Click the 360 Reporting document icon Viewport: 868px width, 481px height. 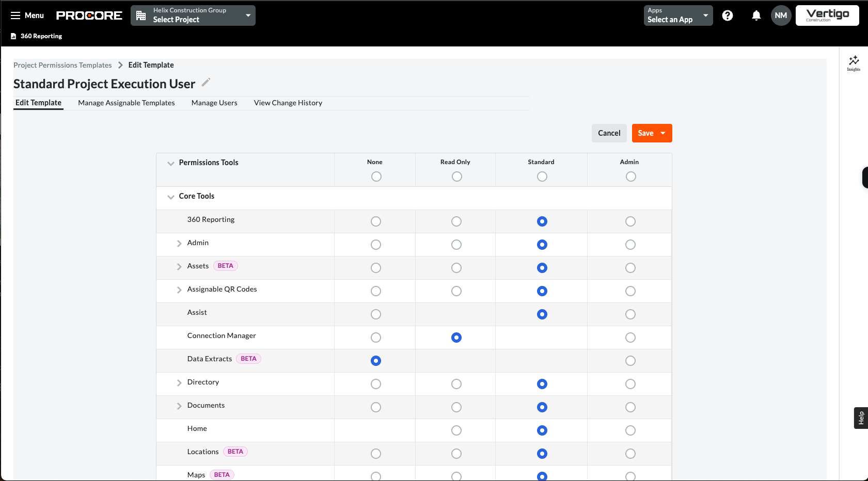click(13, 36)
